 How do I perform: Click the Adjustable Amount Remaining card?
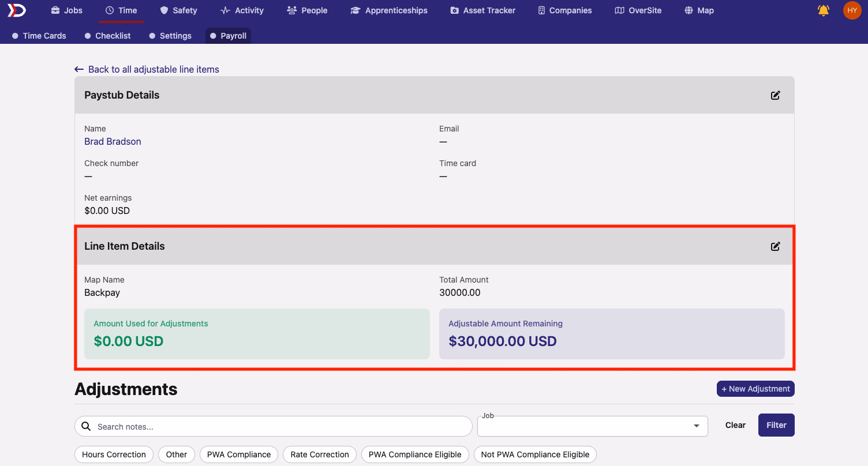point(612,334)
